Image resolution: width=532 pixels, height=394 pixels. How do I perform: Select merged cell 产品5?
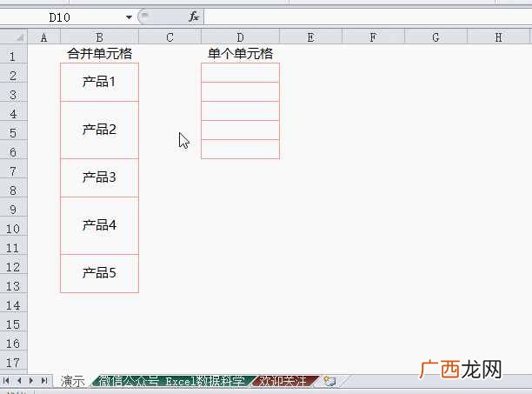[99, 273]
